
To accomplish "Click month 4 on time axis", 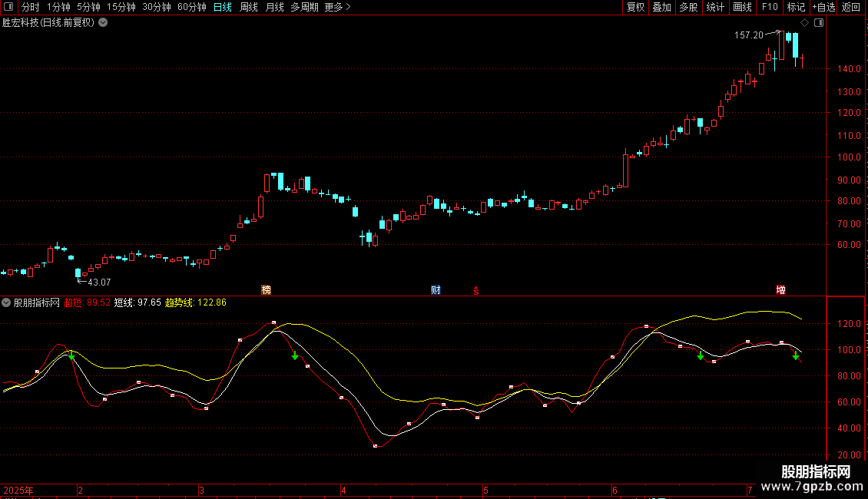I will [344, 490].
